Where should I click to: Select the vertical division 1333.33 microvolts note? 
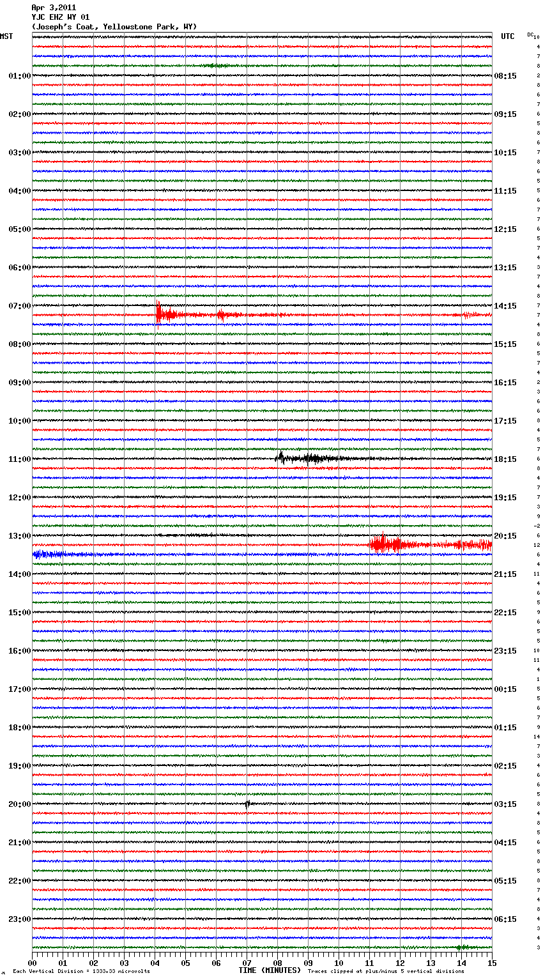point(81,971)
